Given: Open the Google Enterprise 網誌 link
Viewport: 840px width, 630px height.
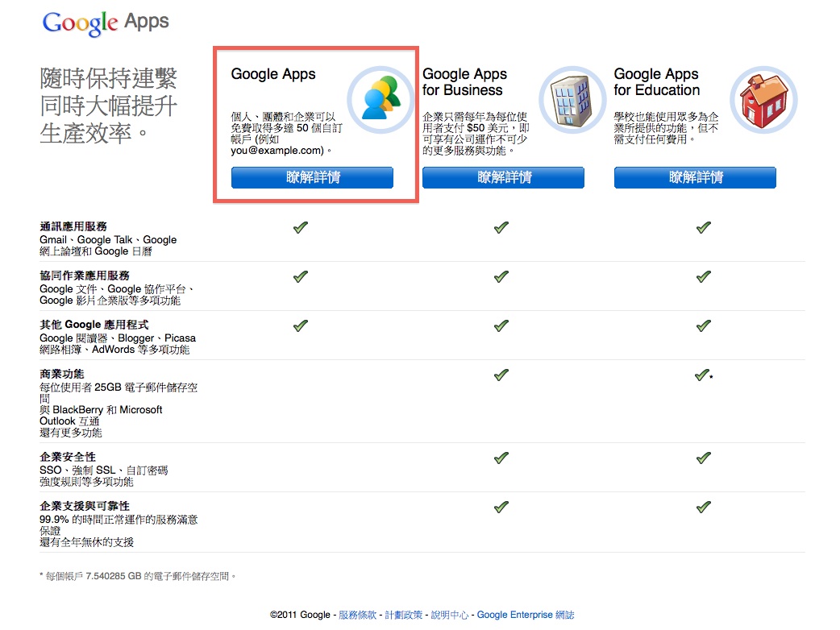Looking at the screenshot, I should pos(526,615).
